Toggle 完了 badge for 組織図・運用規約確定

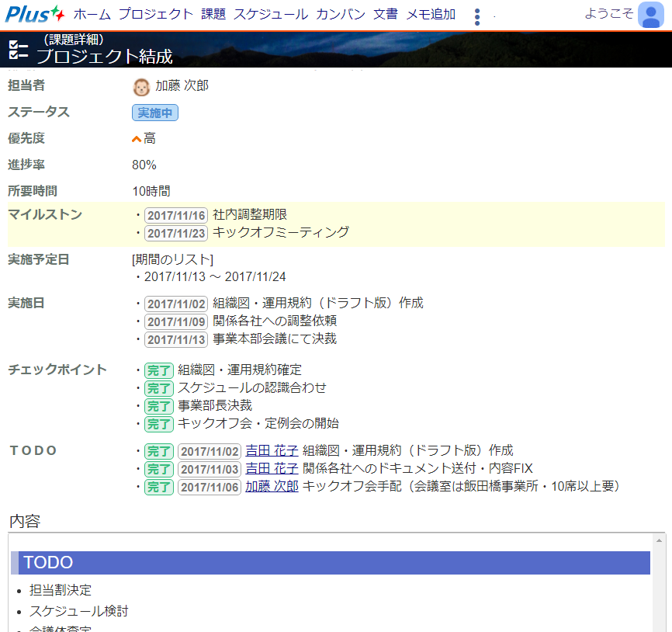[x=159, y=370]
